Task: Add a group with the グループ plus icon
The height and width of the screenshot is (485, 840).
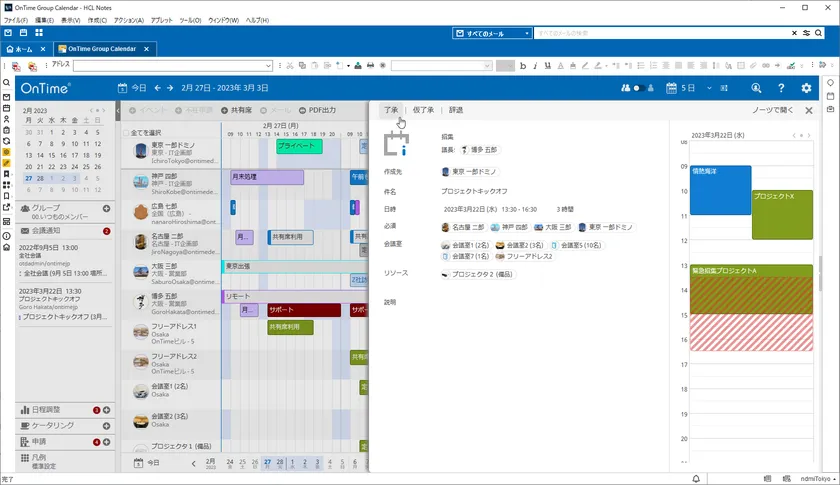Action: [x=107, y=208]
